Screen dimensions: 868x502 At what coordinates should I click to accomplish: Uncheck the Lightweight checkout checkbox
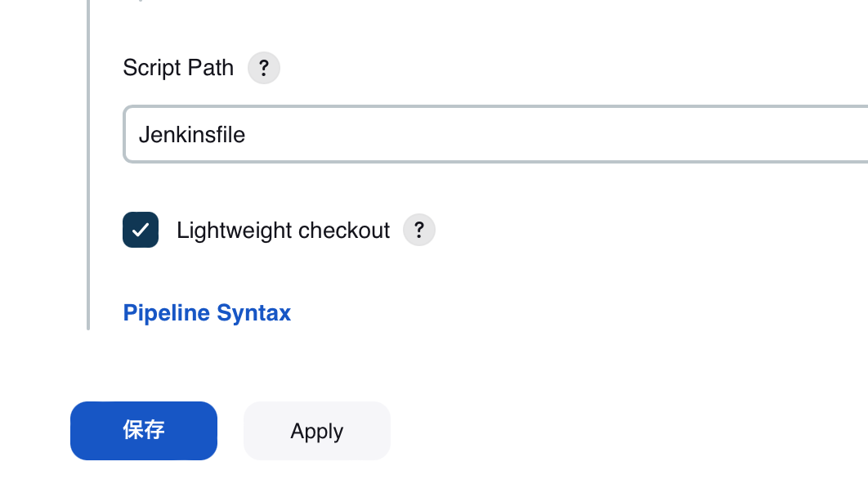coord(141,230)
